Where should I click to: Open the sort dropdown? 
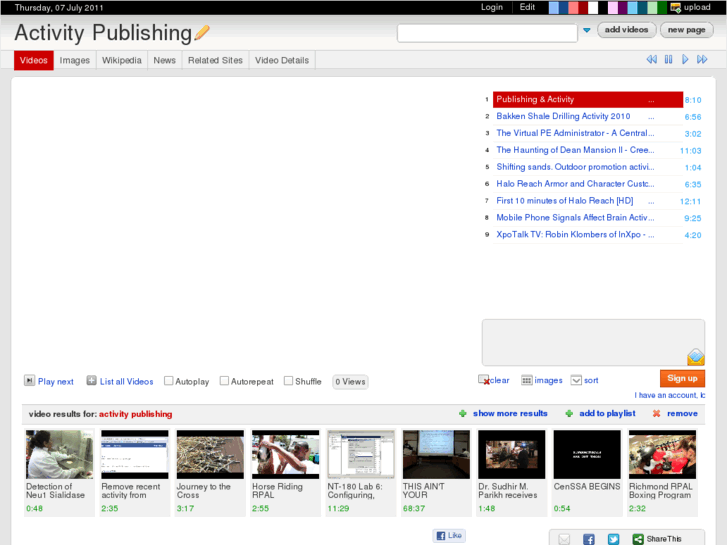[576, 380]
